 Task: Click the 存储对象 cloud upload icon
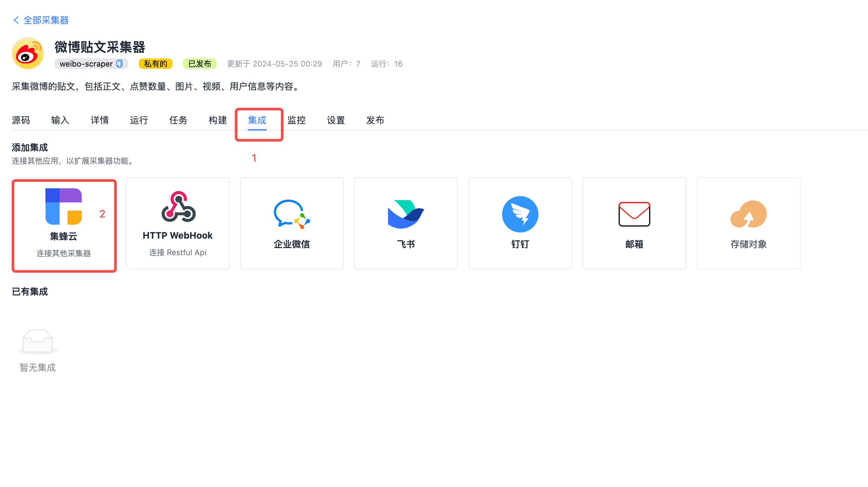coord(749,214)
